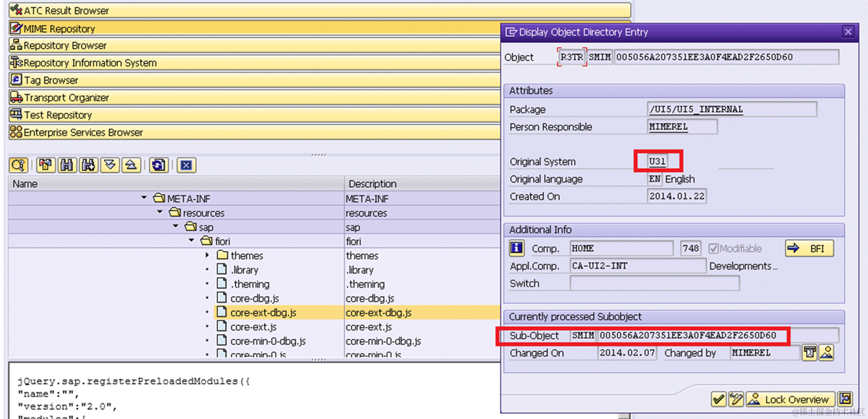
Task: Click the Original System field U31
Action: tap(658, 161)
